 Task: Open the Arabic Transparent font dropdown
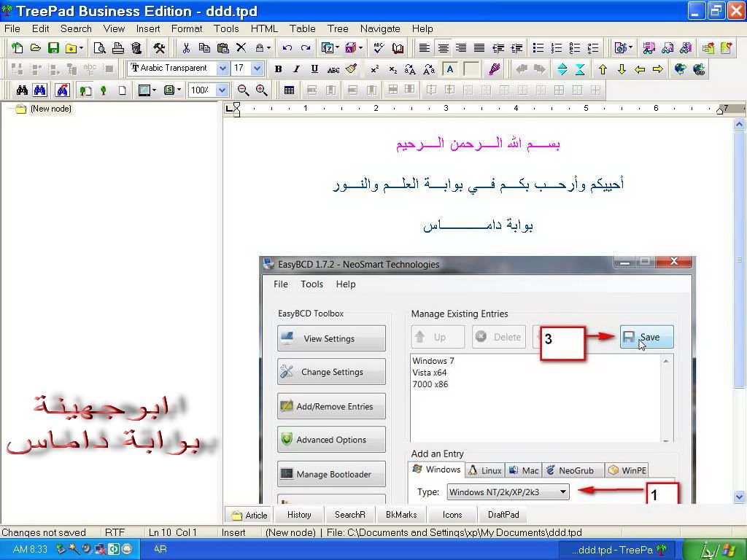point(222,69)
